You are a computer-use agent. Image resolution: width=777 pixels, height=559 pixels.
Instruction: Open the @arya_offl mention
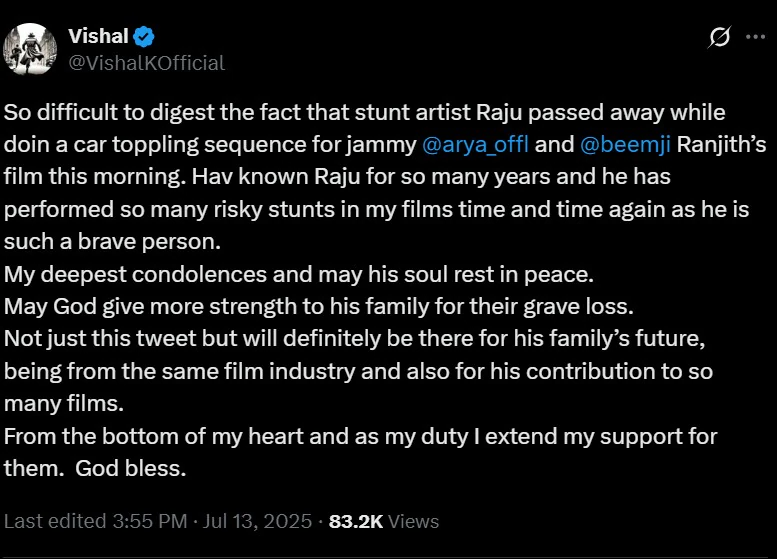pyautogui.click(x=476, y=144)
